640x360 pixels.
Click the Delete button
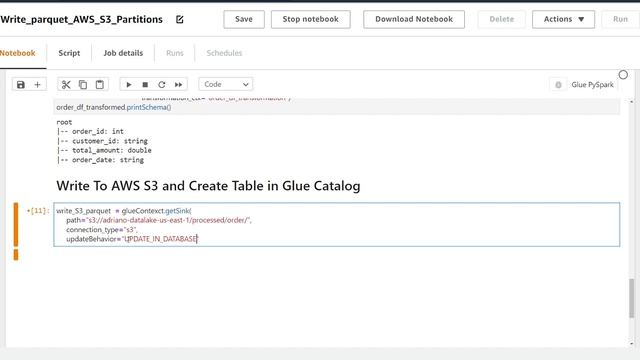click(502, 19)
